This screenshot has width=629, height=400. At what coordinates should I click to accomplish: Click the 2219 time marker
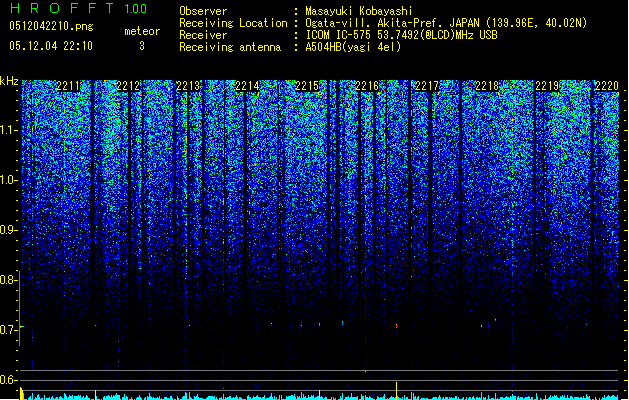[547, 86]
